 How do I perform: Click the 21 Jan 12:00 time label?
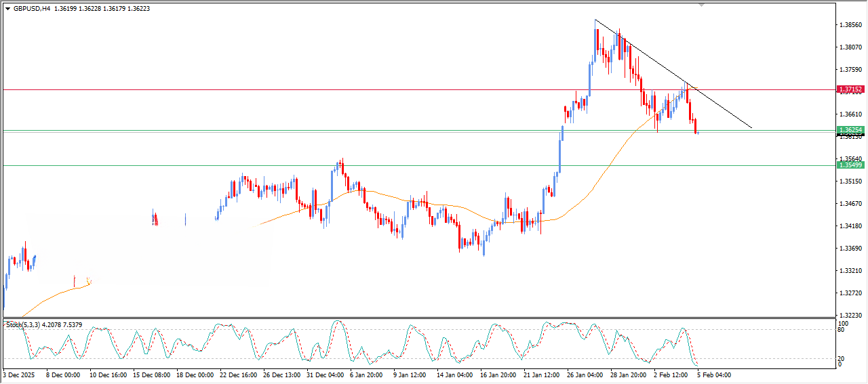click(x=541, y=375)
